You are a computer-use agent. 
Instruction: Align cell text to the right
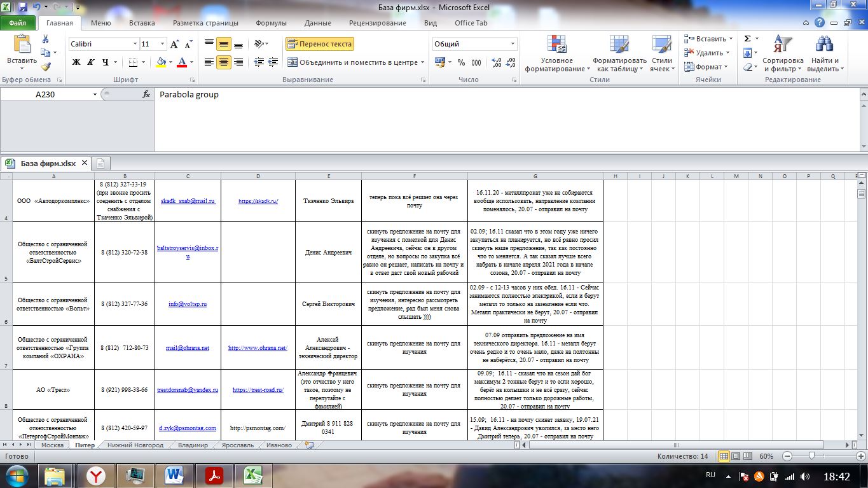click(x=238, y=62)
